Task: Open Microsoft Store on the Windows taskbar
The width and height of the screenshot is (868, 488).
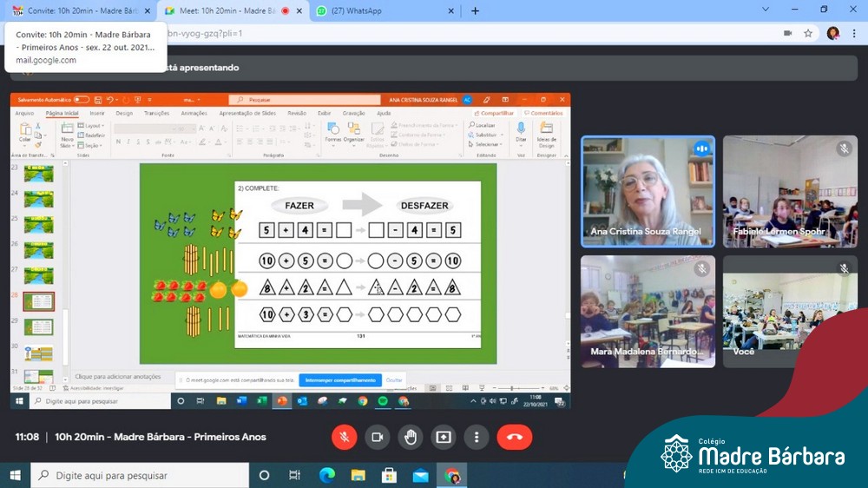Action: pyautogui.click(x=389, y=475)
